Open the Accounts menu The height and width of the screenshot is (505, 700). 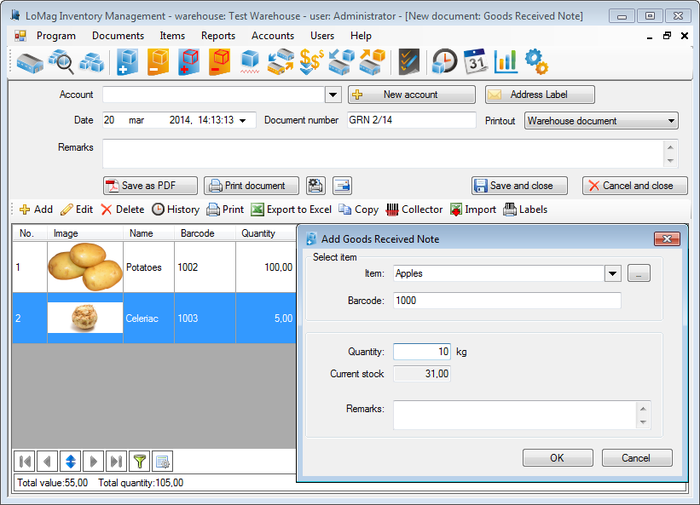272,36
